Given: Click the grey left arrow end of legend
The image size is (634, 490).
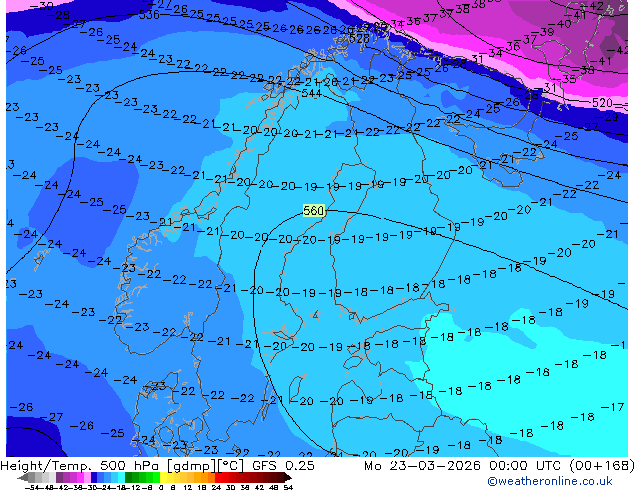Looking at the screenshot, I should click(x=23, y=478).
